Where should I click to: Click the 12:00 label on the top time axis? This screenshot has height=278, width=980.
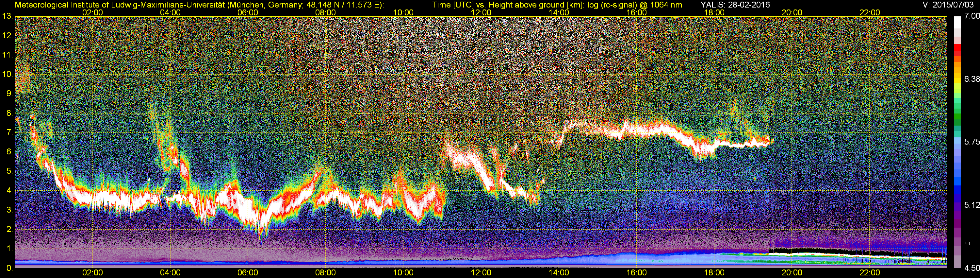click(481, 12)
